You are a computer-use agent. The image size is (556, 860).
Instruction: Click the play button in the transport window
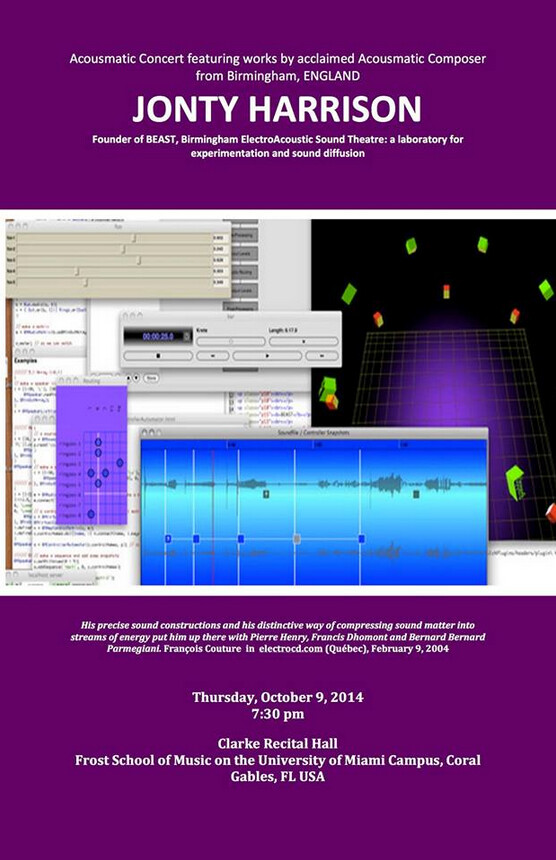[267, 355]
